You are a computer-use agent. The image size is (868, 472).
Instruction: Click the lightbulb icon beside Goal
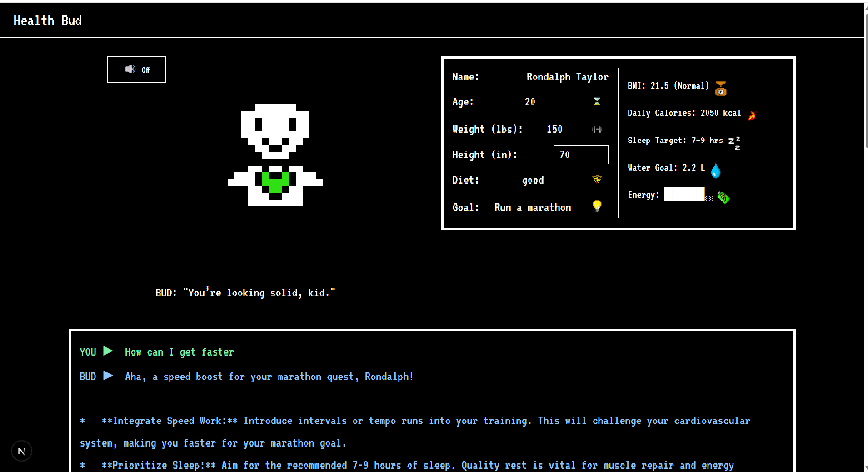click(x=597, y=206)
